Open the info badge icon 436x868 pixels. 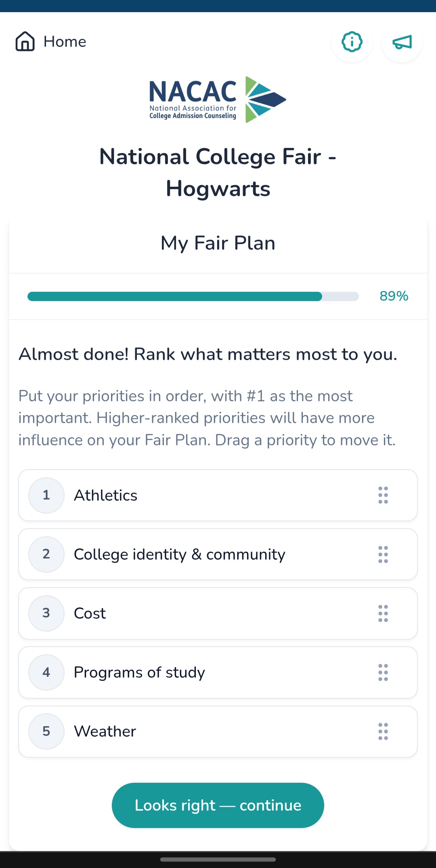click(x=352, y=42)
